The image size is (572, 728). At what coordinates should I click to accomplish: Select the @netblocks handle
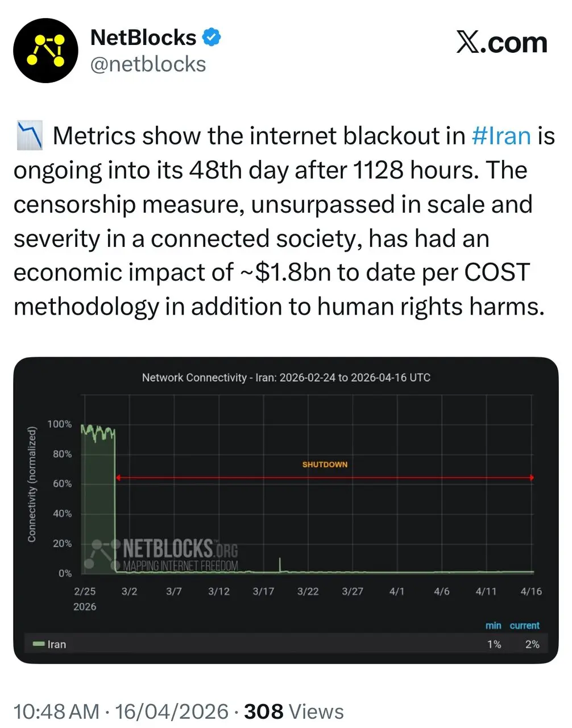point(148,64)
